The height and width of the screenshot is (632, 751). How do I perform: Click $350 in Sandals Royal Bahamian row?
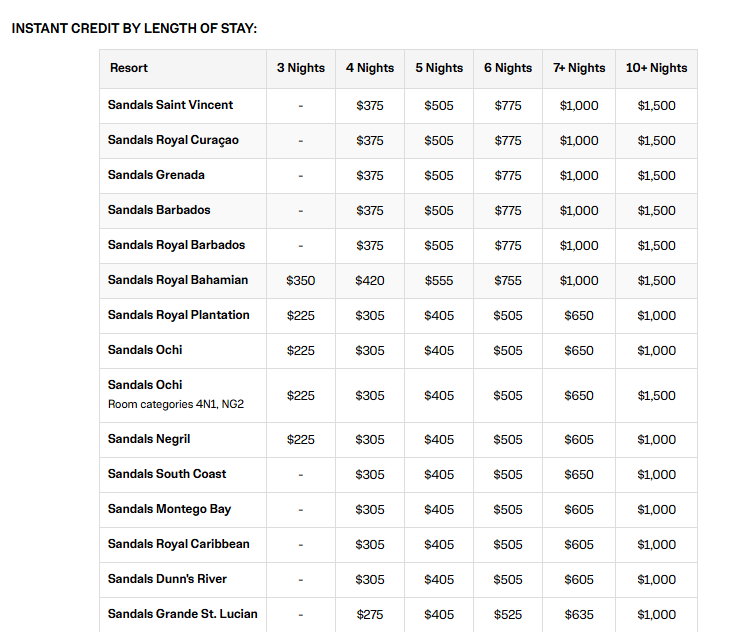coord(301,281)
